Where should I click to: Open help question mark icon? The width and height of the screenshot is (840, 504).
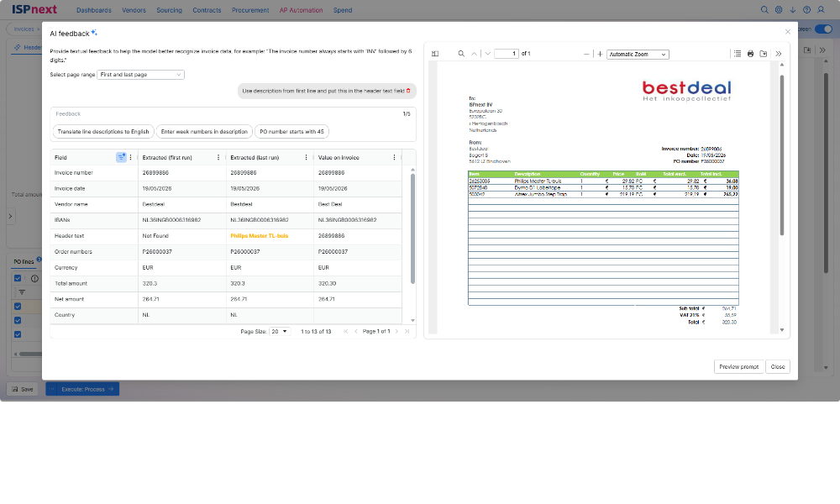point(806,9)
